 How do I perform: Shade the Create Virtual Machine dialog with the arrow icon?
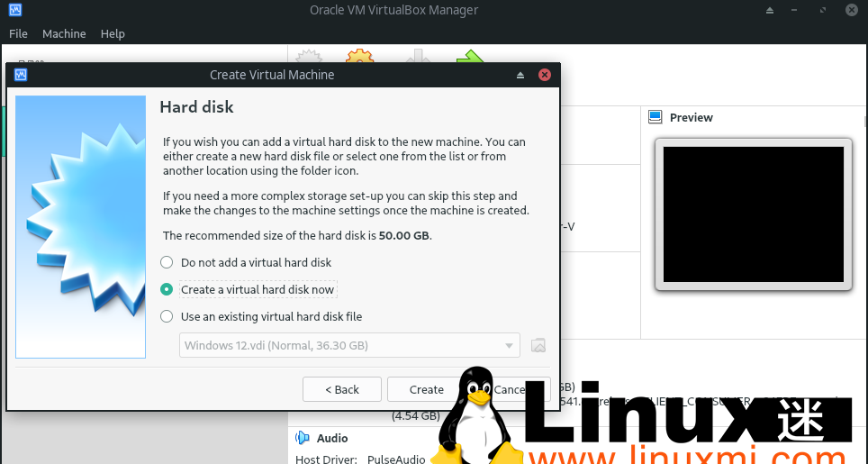520,75
